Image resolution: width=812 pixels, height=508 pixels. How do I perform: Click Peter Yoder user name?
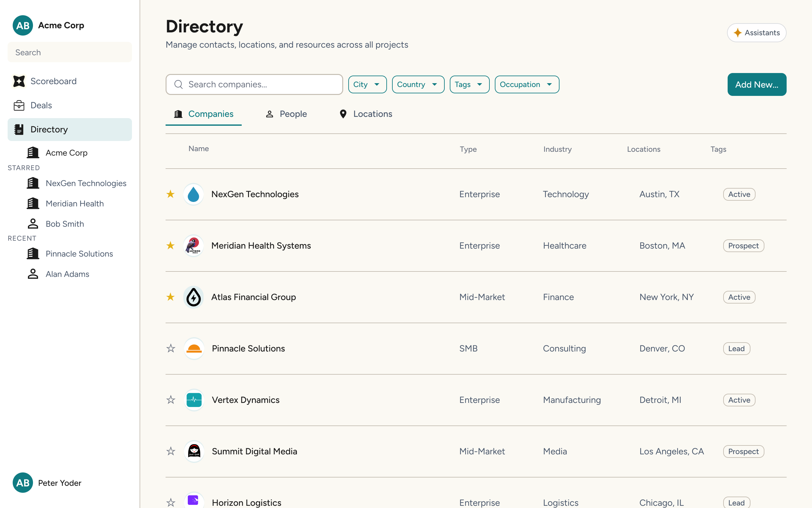(60, 483)
